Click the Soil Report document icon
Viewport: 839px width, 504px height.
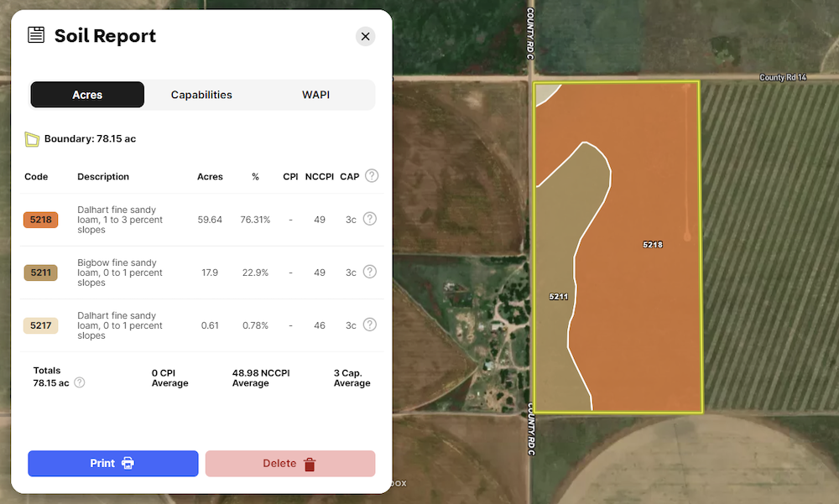tap(36, 35)
